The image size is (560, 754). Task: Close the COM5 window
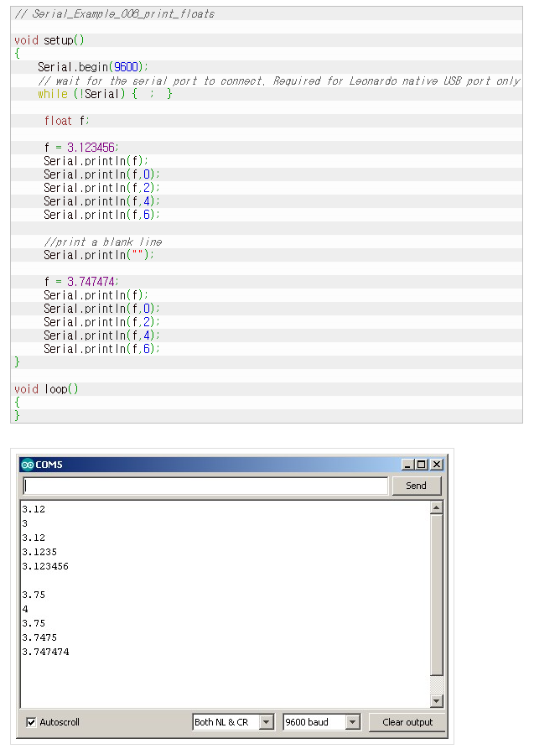pyautogui.click(x=437, y=465)
